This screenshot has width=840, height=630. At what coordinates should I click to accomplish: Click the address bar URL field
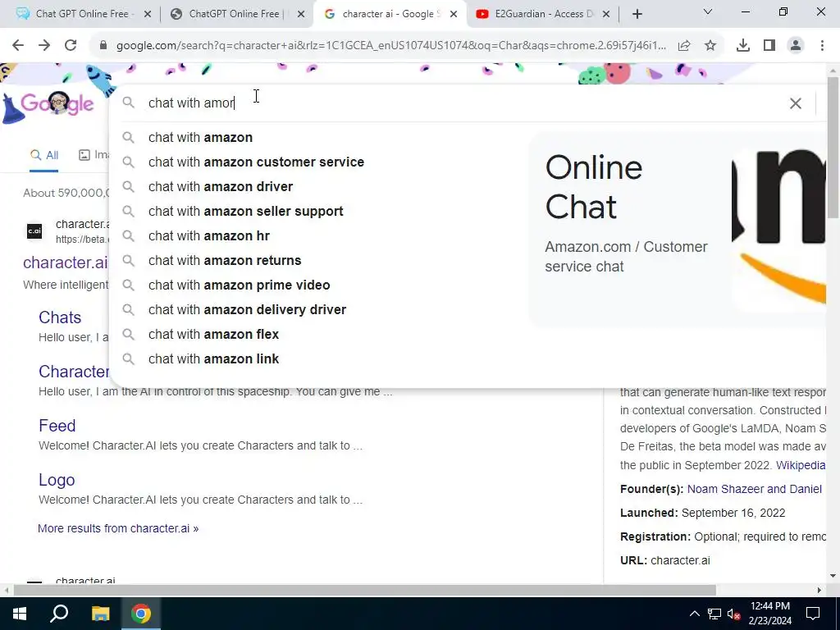(x=391, y=46)
